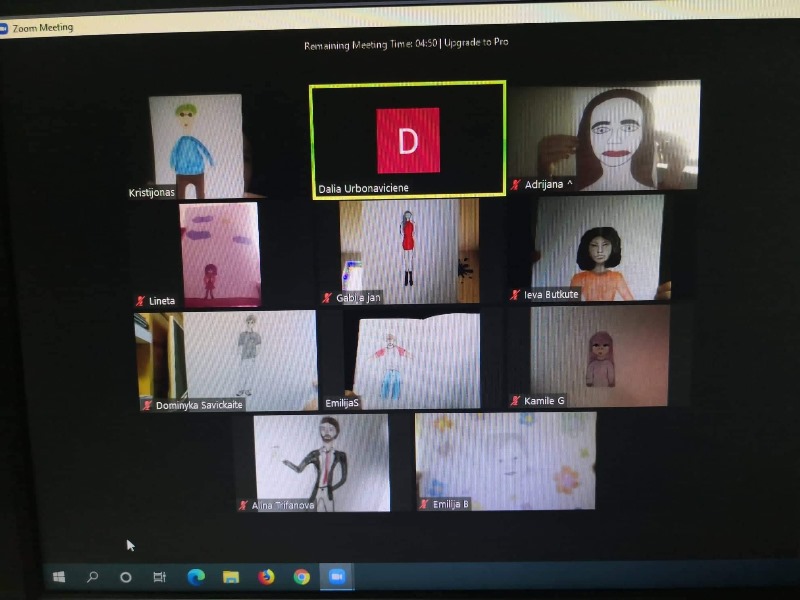Viewport: 800px width, 600px height.
Task: Click the taskbar search magnifier icon
Action: click(x=92, y=577)
